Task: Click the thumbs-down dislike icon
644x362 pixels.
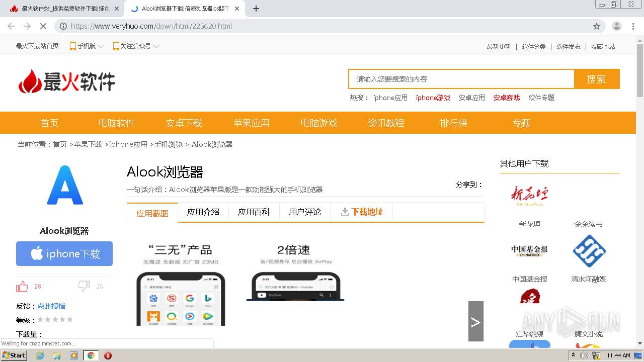Action: [84, 287]
